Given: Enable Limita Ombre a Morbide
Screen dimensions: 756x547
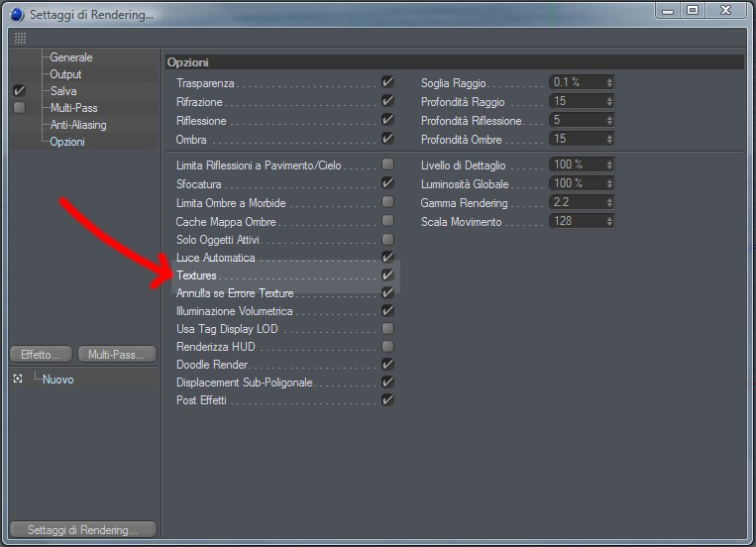Looking at the screenshot, I should click(x=387, y=201).
